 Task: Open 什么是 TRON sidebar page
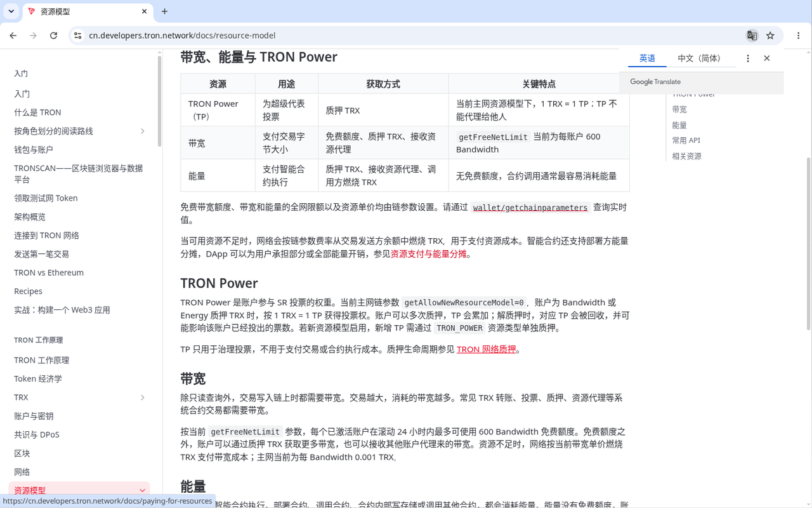tap(37, 112)
